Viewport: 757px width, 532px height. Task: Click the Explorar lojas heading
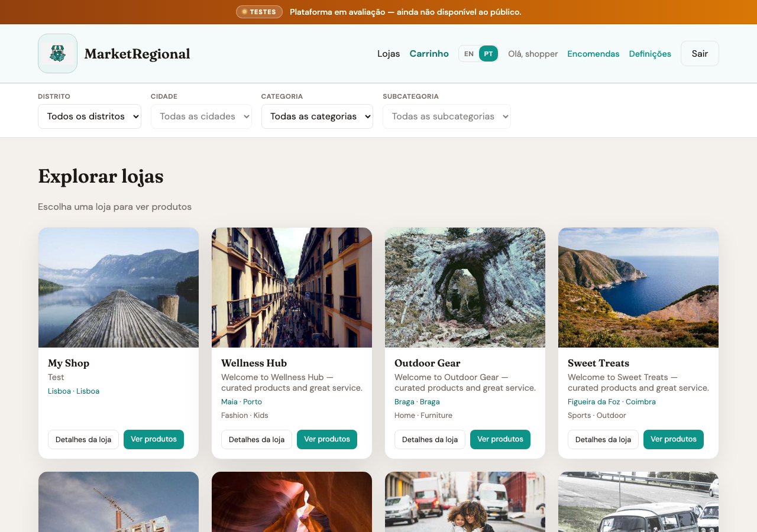click(x=101, y=176)
